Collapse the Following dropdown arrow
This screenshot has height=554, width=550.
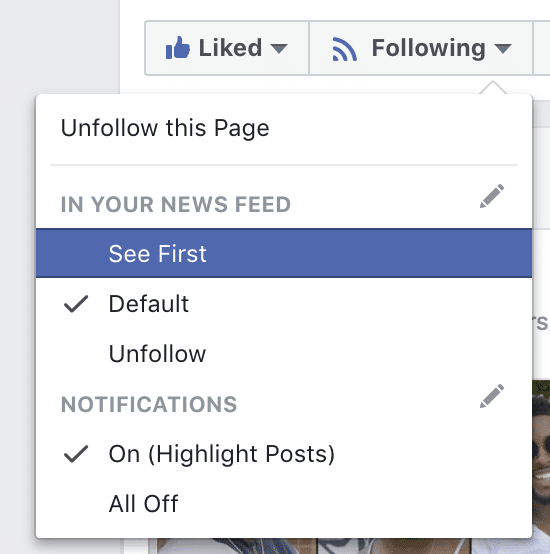click(503, 49)
